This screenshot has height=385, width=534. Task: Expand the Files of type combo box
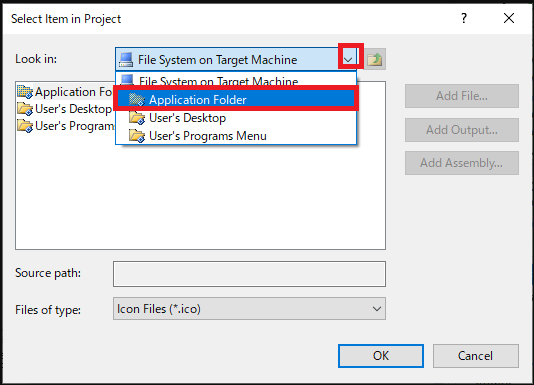tap(249, 309)
